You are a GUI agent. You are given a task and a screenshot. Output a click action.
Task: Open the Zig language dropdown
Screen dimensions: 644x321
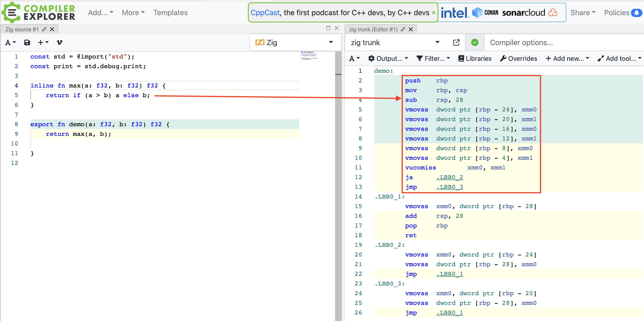295,42
